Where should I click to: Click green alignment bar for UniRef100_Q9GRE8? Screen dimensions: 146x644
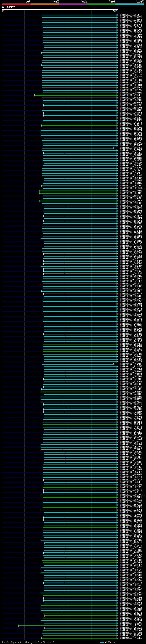point(76,95)
